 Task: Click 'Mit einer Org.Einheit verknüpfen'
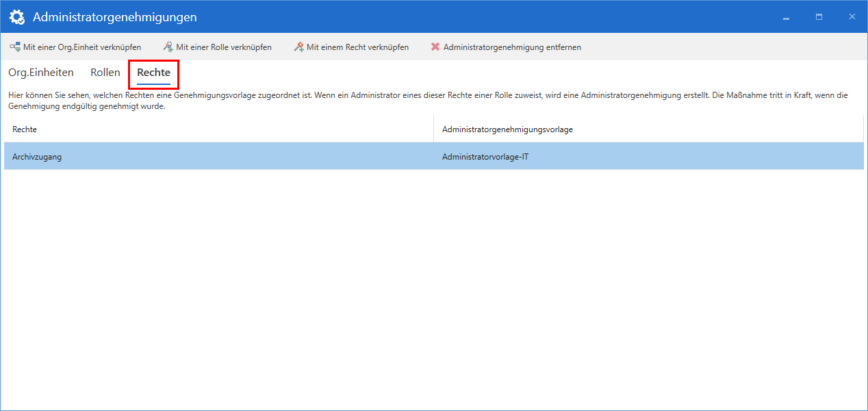[77, 47]
